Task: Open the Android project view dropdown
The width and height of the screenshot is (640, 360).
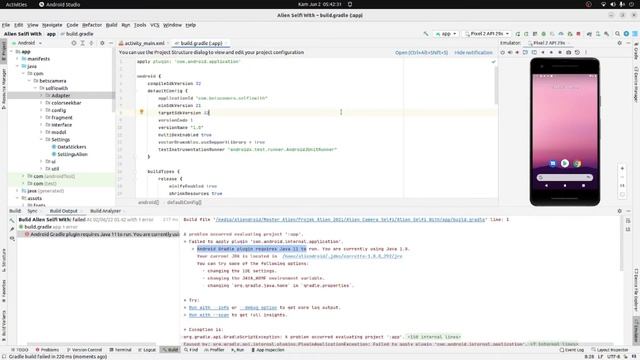Action: click(28, 43)
